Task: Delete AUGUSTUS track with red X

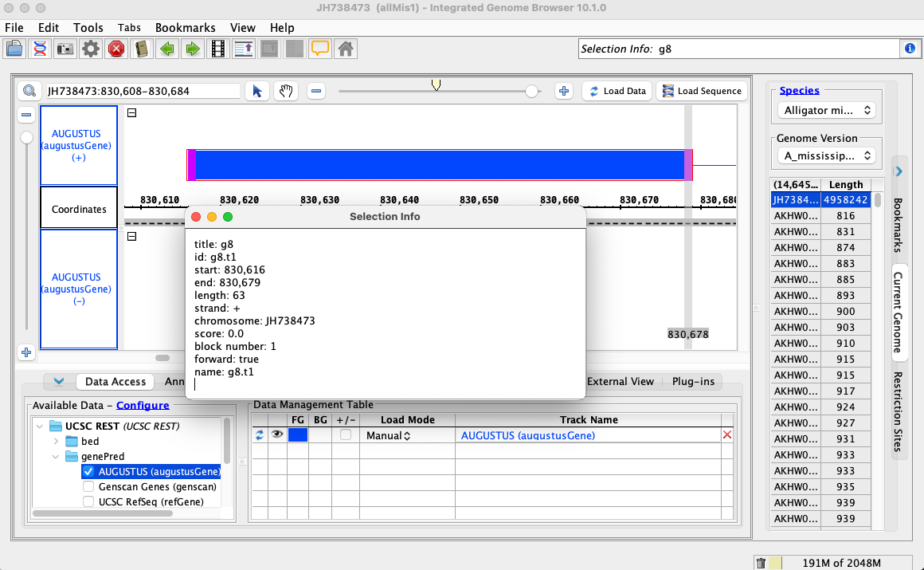Action: tap(726, 435)
